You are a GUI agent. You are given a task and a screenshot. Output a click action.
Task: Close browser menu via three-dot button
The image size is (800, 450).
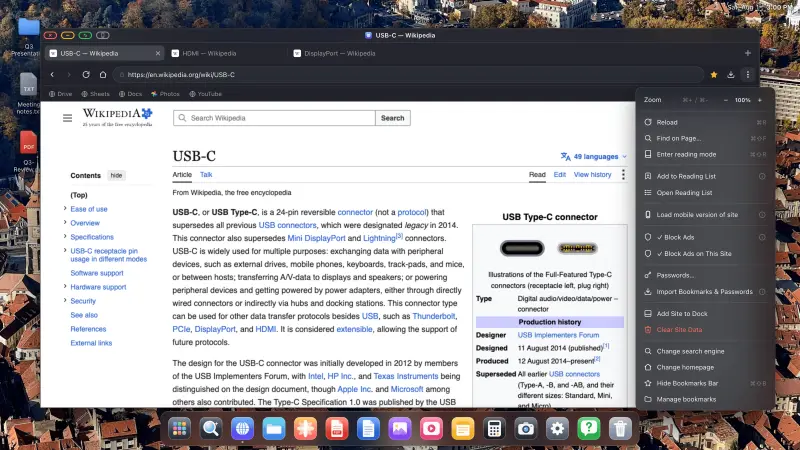(747, 74)
